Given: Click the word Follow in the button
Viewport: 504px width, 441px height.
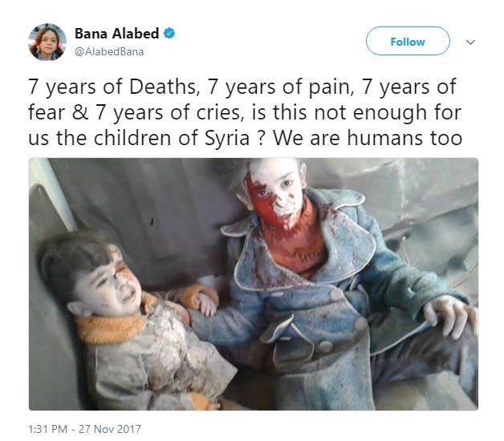Looking at the screenshot, I should coord(408,42).
